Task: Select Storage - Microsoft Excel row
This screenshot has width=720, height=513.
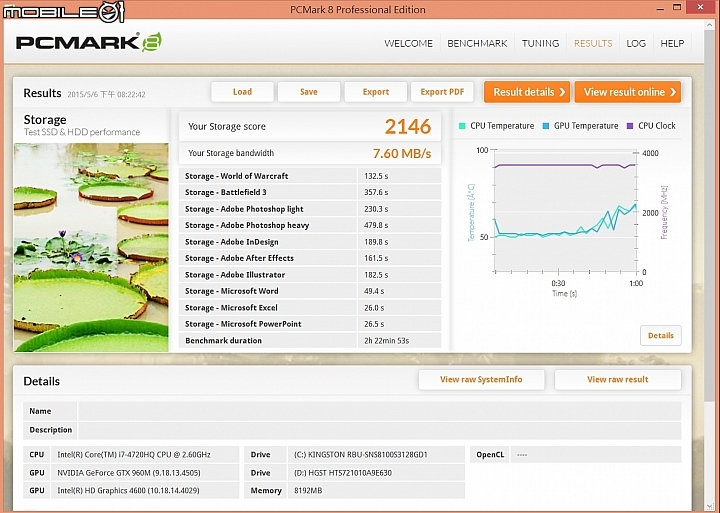Action: coord(310,307)
